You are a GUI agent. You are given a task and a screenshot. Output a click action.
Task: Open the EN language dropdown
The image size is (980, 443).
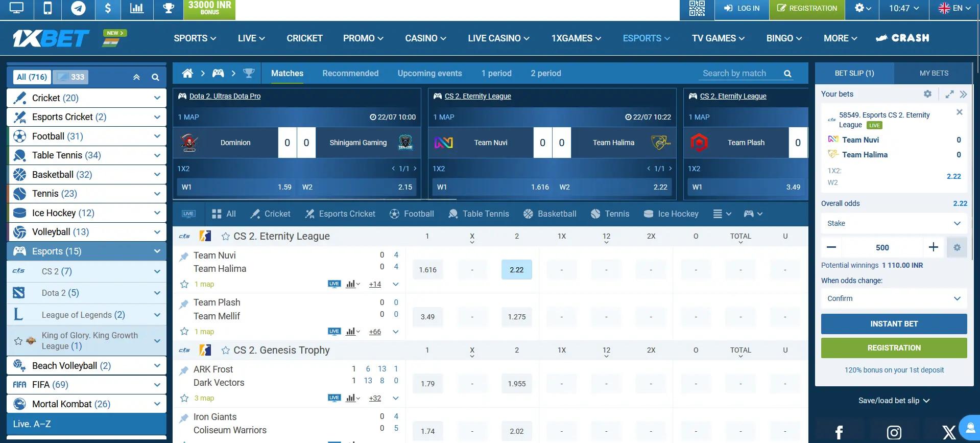click(x=954, y=8)
